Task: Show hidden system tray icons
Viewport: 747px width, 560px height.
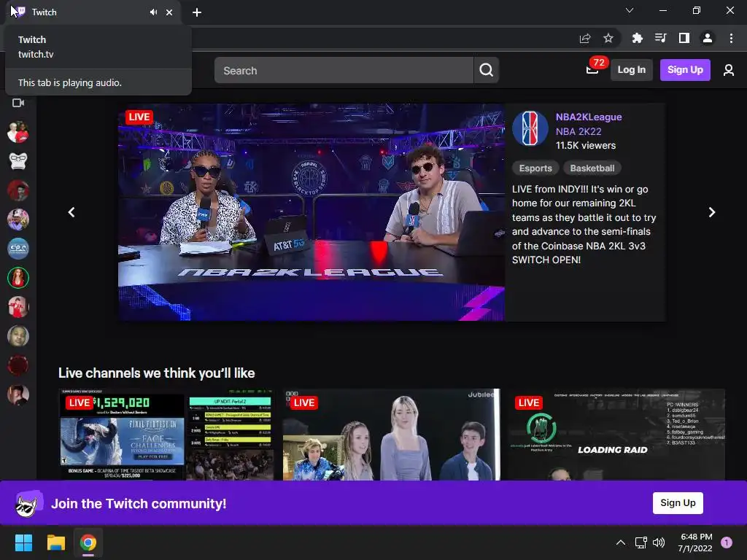Action: tap(620, 542)
